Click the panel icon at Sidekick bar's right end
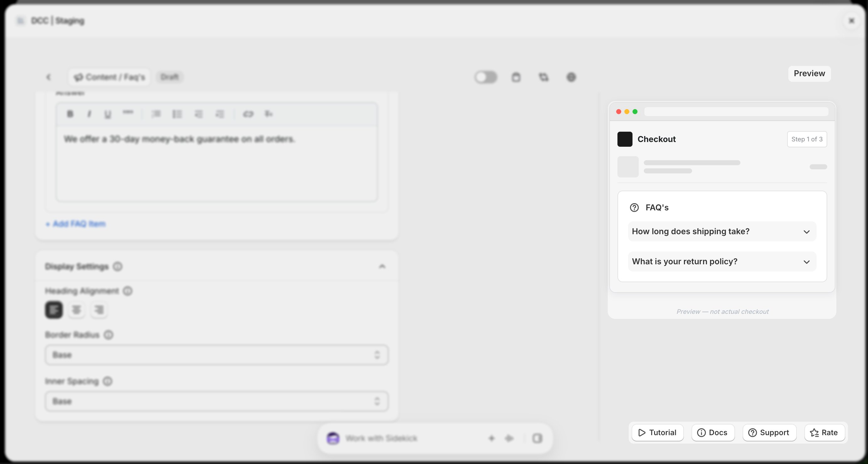The height and width of the screenshot is (464, 868). click(537, 438)
